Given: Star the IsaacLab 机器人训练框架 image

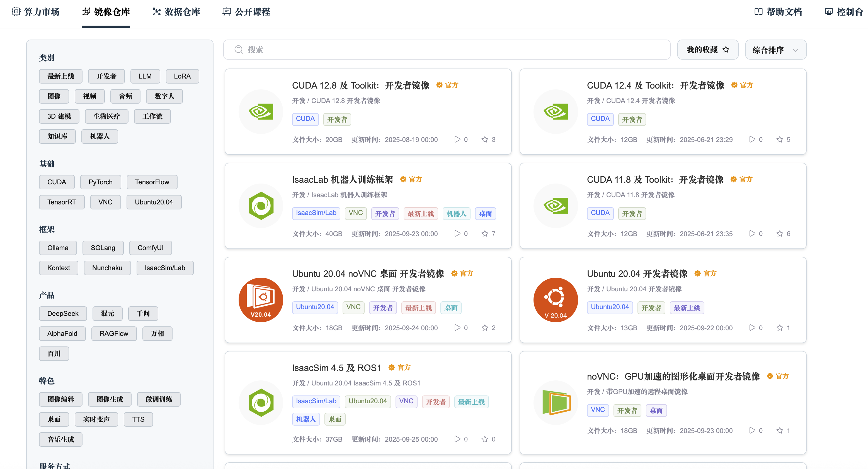Looking at the screenshot, I should click(x=484, y=234).
